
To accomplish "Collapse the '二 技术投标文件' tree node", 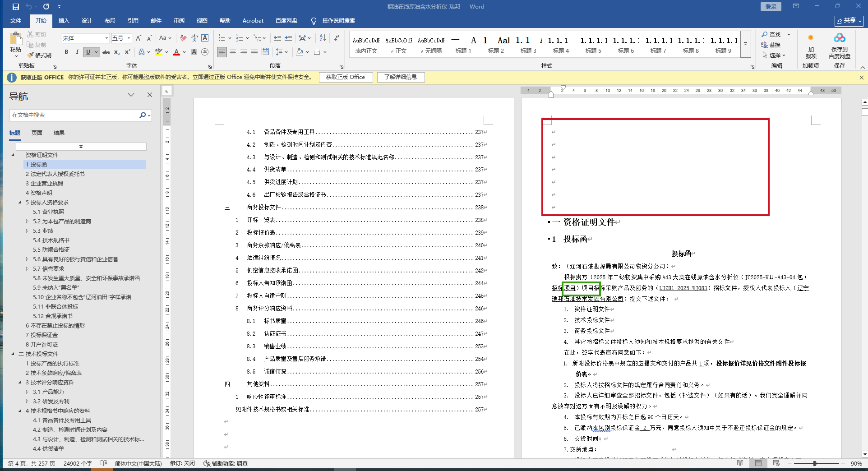I will [13, 354].
